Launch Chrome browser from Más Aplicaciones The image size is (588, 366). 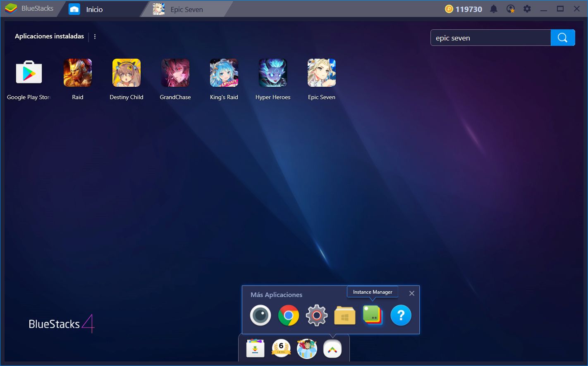click(x=289, y=316)
